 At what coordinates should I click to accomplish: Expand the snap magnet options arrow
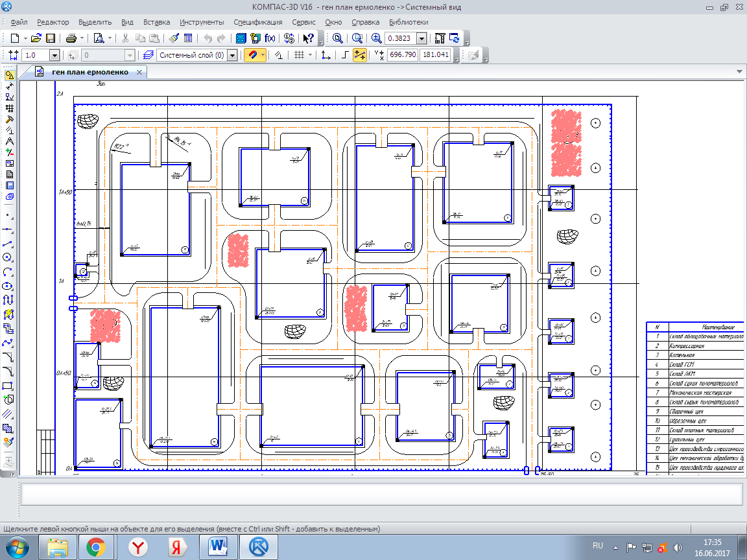(x=263, y=55)
